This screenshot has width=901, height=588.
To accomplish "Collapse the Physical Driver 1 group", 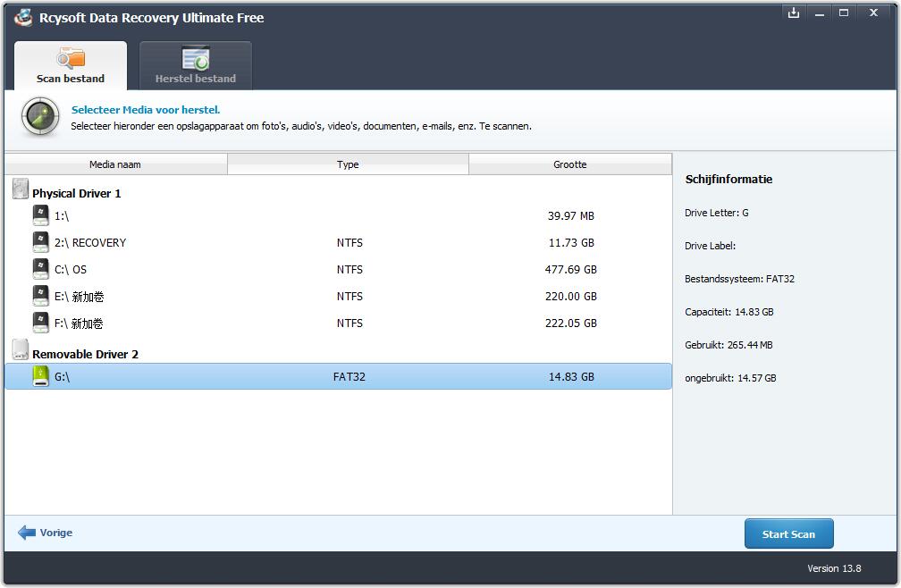I will tap(77, 193).
